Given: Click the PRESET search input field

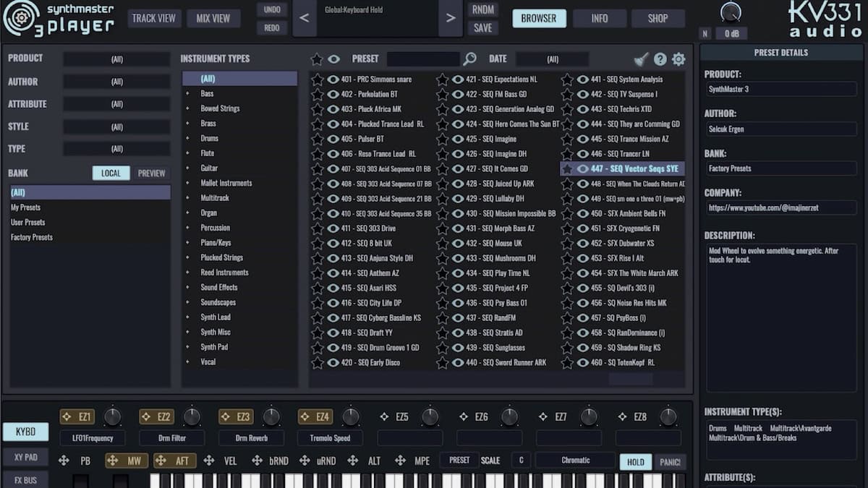Looking at the screenshot, I should point(423,59).
